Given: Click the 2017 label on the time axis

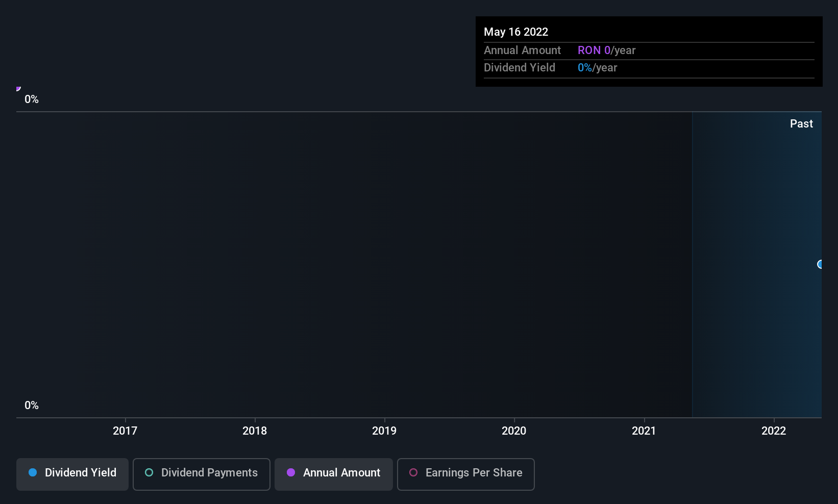Looking at the screenshot, I should (x=125, y=431).
